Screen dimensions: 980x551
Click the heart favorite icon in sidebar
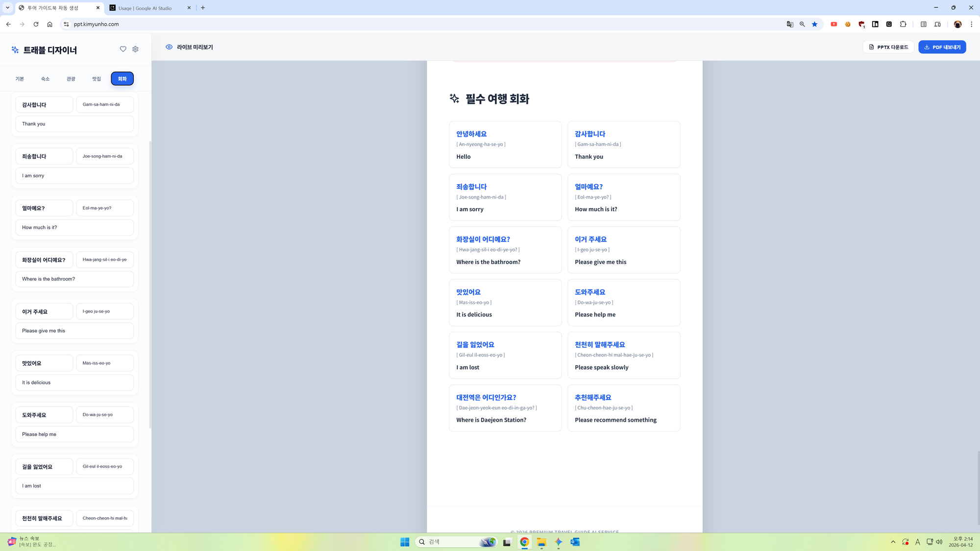click(x=123, y=49)
